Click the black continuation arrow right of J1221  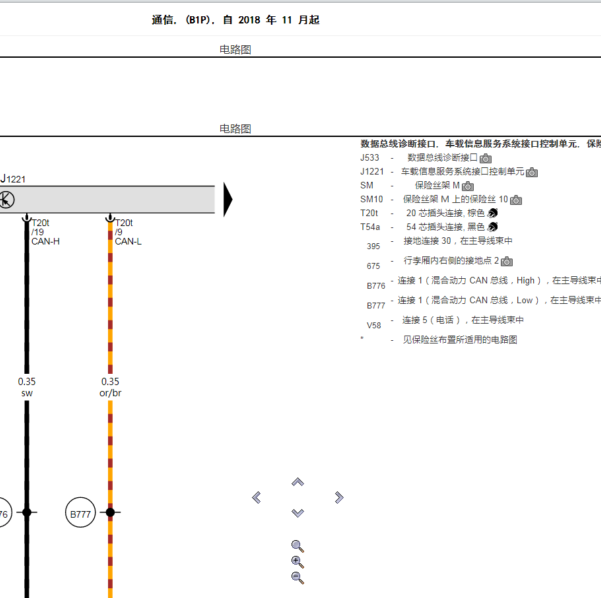point(228,200)
